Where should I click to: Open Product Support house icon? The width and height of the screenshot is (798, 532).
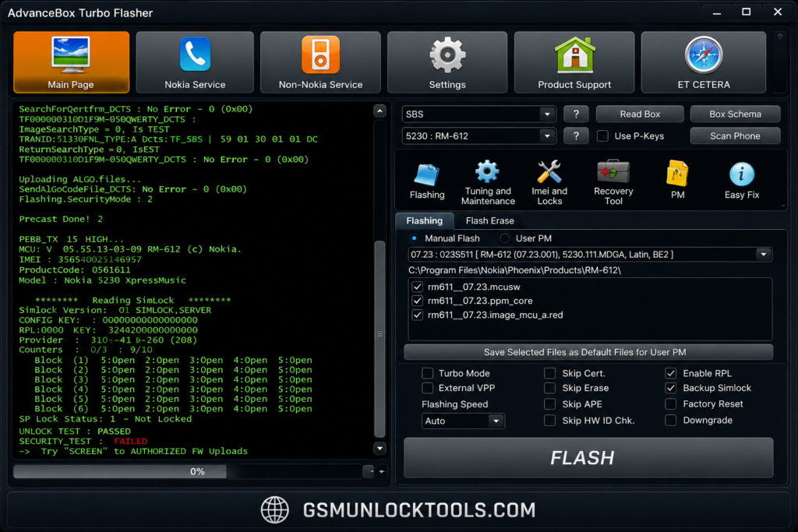(574, 54)
